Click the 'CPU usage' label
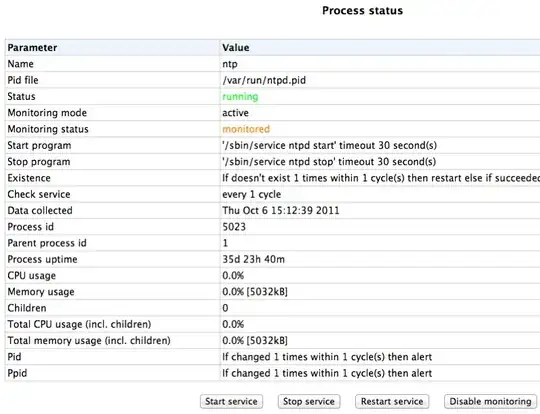Image resolution: width=540 pixels, height=414 pixels. pos(32,276)
